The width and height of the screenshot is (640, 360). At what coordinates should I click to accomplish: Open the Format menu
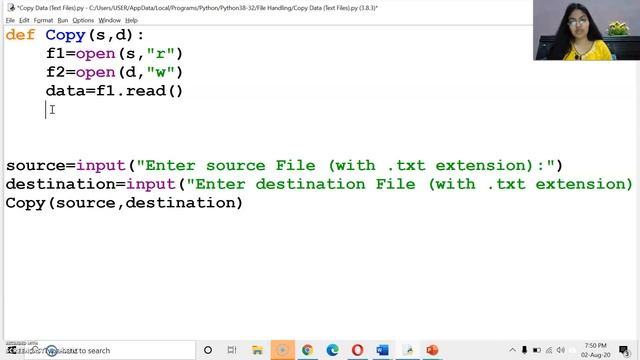pos(43,20)
